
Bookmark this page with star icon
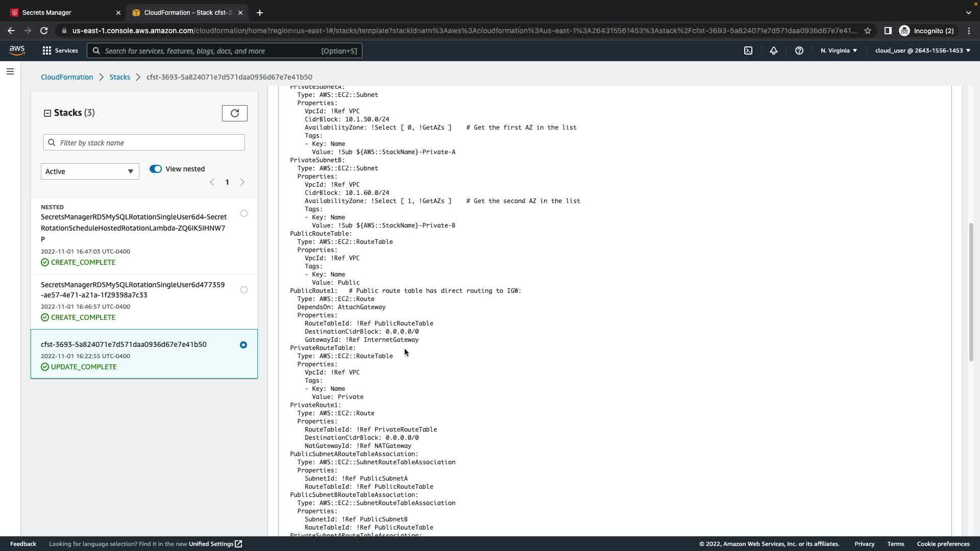867,31
